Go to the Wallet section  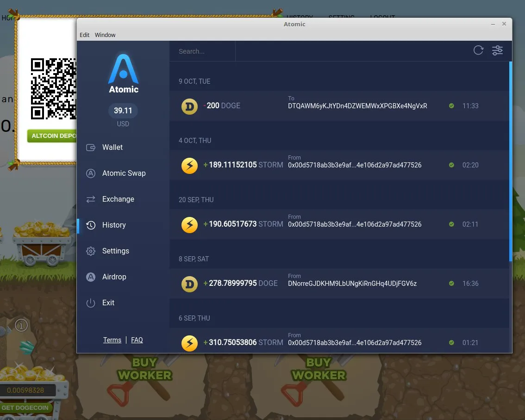click(112, 148)
